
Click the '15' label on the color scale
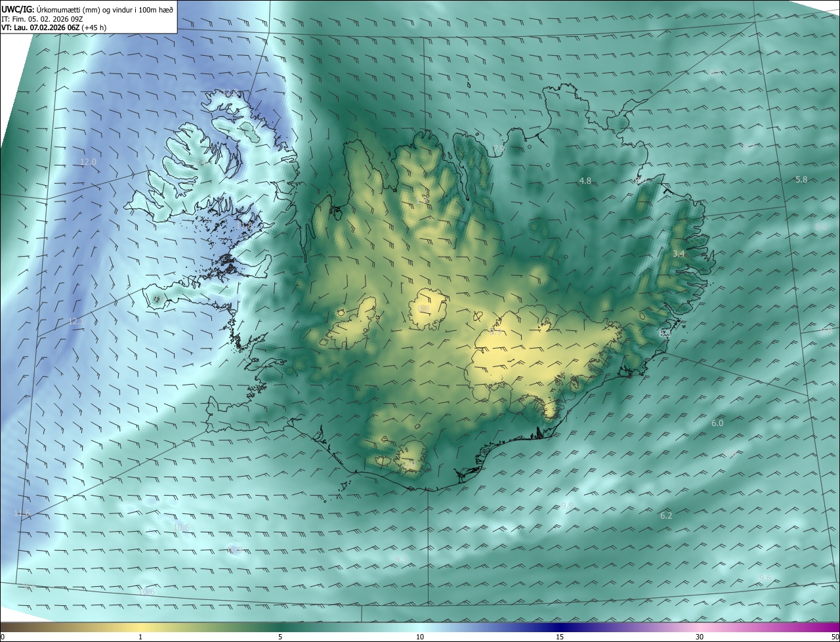coord(560,637)
